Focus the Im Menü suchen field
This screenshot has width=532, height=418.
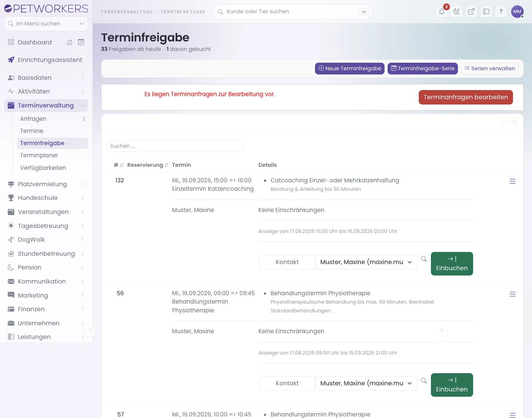(46, 24)
